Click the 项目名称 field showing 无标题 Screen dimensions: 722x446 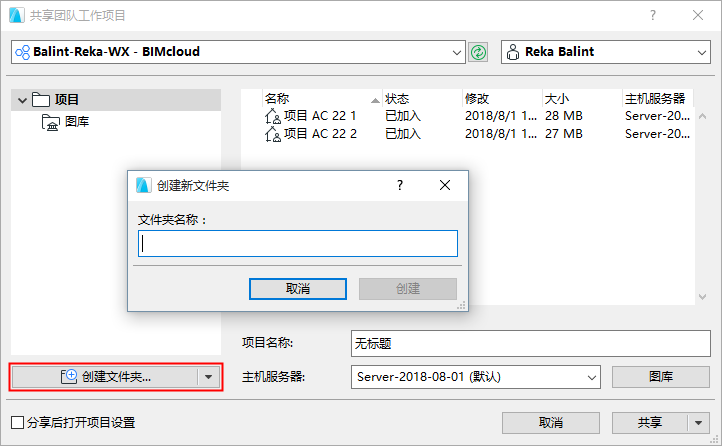(530, 343)
